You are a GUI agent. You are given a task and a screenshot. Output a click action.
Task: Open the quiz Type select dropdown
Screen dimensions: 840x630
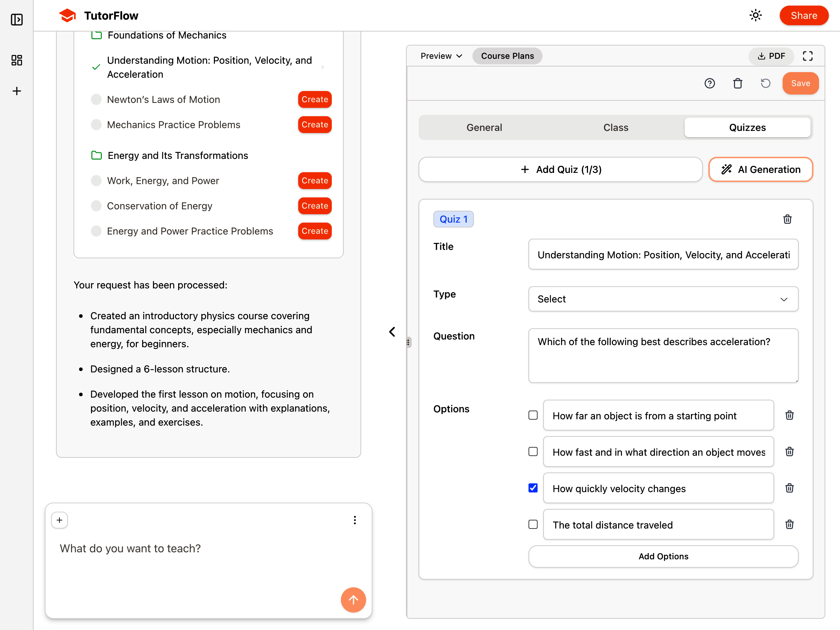663,299
